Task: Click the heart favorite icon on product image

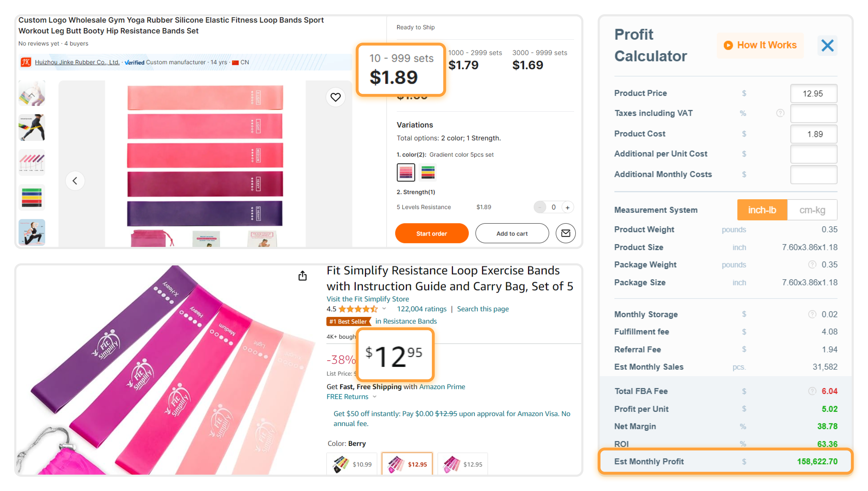Action: pos(335,97)
